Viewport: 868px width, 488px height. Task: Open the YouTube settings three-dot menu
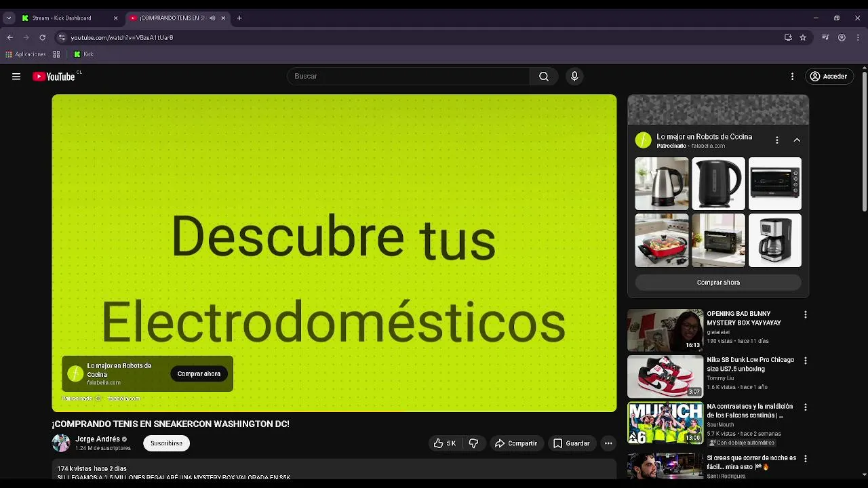pyautogui.click(x=792, y=77)
